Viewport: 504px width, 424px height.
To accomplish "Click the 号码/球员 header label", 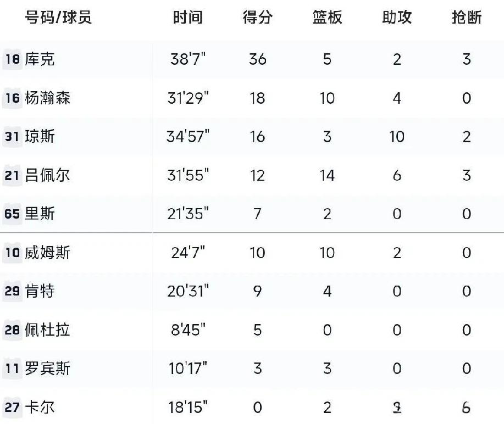I will (x=58, y=18).
